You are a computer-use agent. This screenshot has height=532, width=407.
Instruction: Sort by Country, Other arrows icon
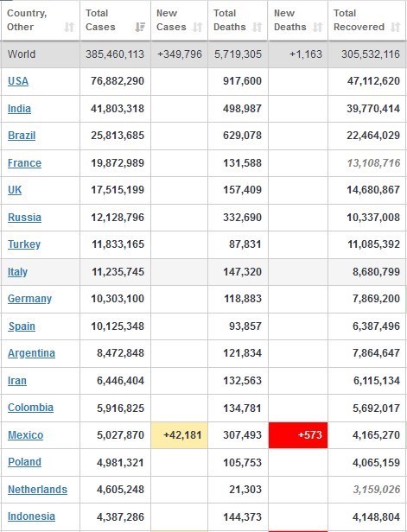(x=69, y=27)
